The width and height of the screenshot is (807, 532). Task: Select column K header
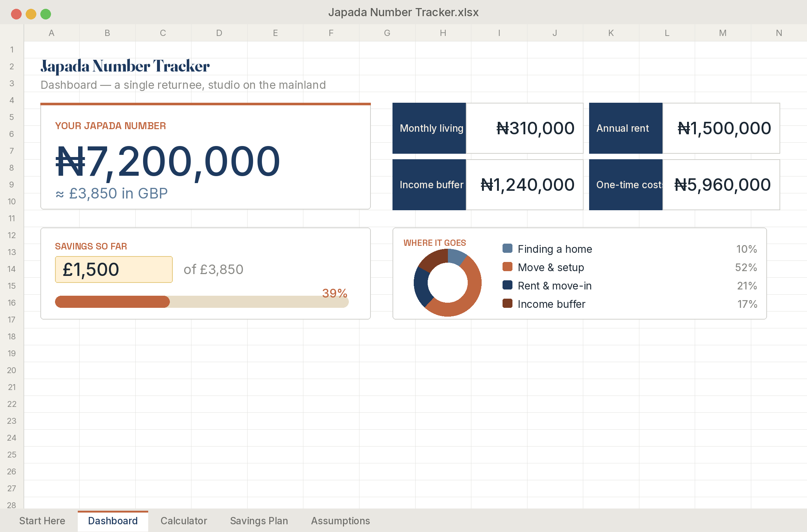pyautogui.click(x=611, y=33)
